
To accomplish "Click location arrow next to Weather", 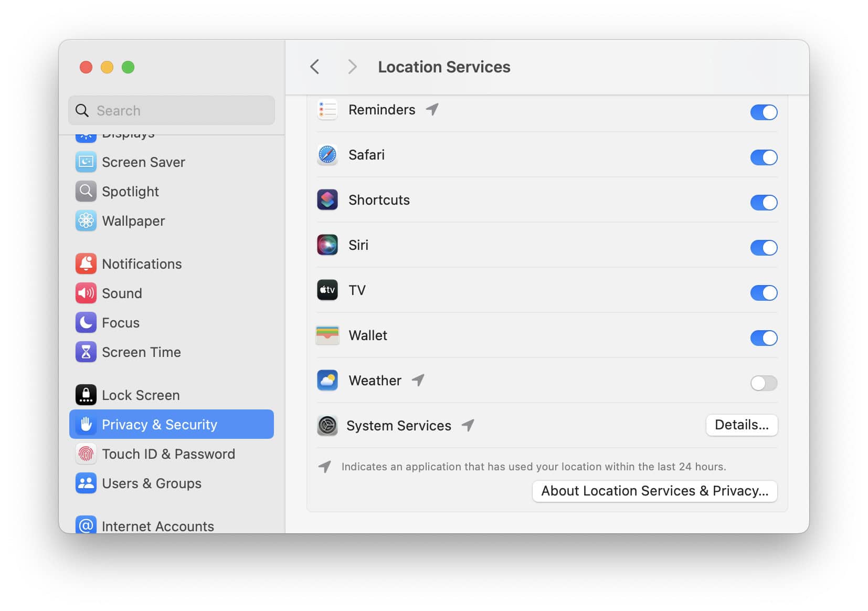I will 418,380.
